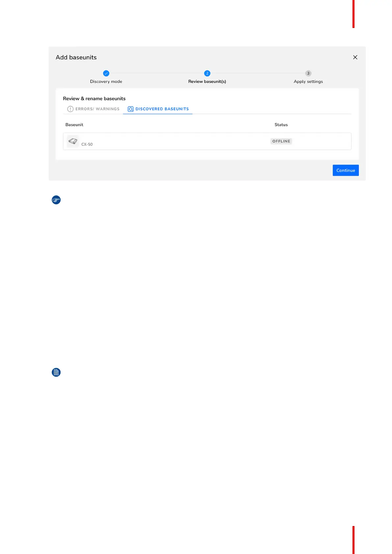
Task: Select the CX-50 baseunit name
Action: point(87,144)
